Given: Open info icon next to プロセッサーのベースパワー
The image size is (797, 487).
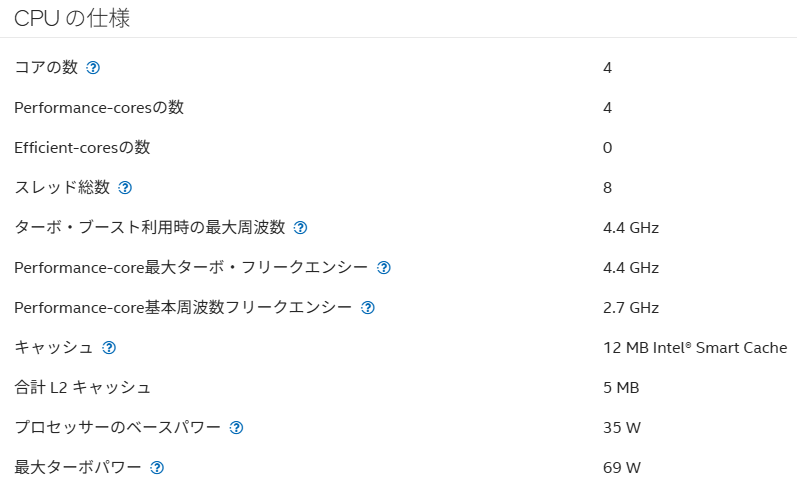Looking at the screenshot, I should 236,428.
